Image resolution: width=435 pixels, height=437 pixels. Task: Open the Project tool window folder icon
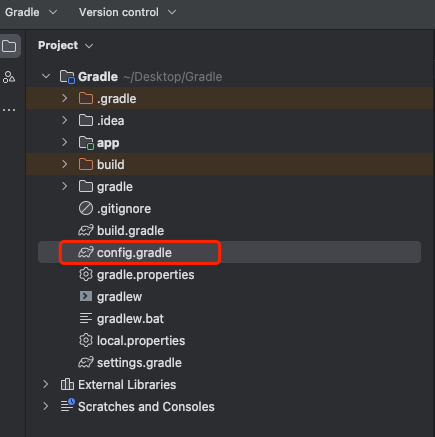pyautogui.click(x=9, y=46)
